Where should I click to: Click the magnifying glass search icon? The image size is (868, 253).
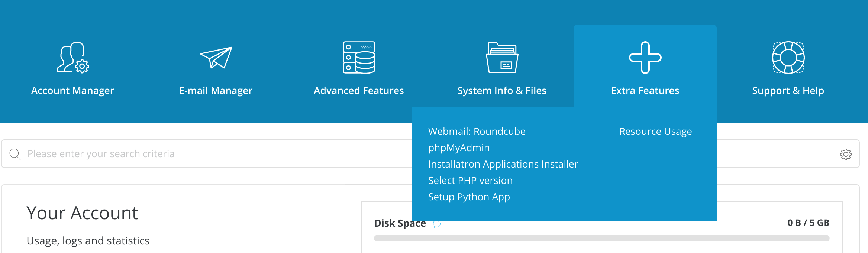(15, 154)
